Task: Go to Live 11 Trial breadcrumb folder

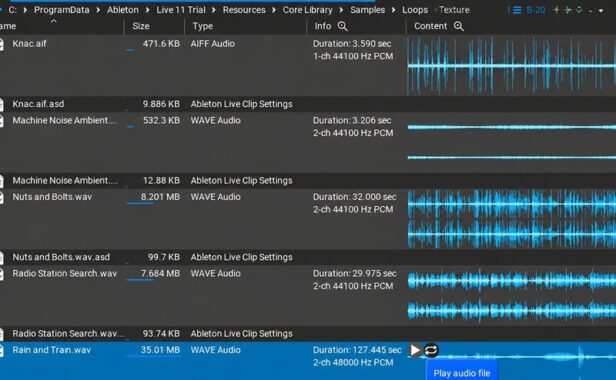Action: point(181,10)
